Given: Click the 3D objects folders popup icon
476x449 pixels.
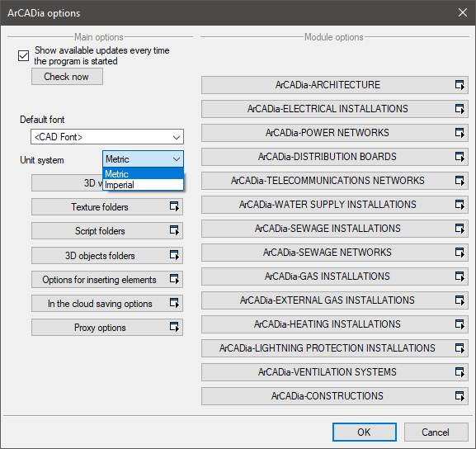Looking at the screenshot, I should point(174,255).
